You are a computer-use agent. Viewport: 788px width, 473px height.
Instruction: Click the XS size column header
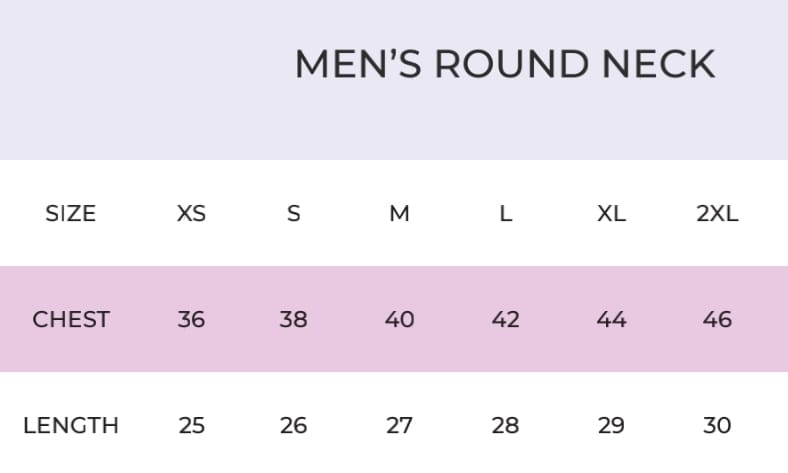(191, 213)
